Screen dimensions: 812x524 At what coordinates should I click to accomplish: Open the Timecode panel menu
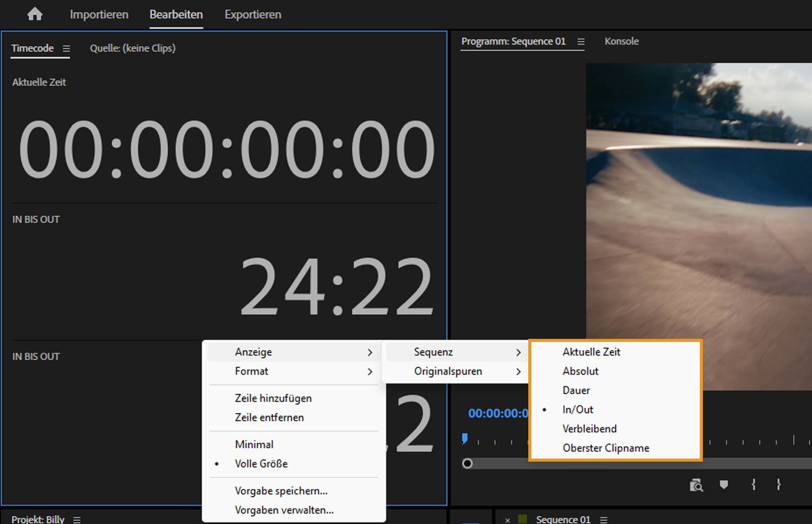point(66,48)
